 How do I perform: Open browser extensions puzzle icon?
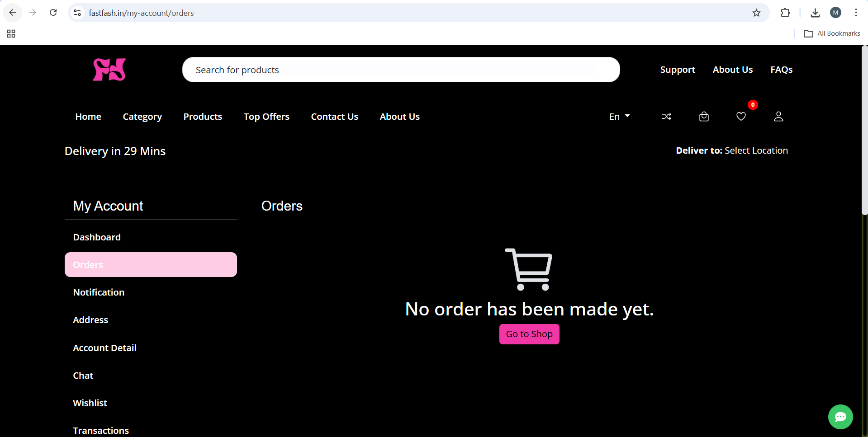pyautogui.click(x=785, y=13)
